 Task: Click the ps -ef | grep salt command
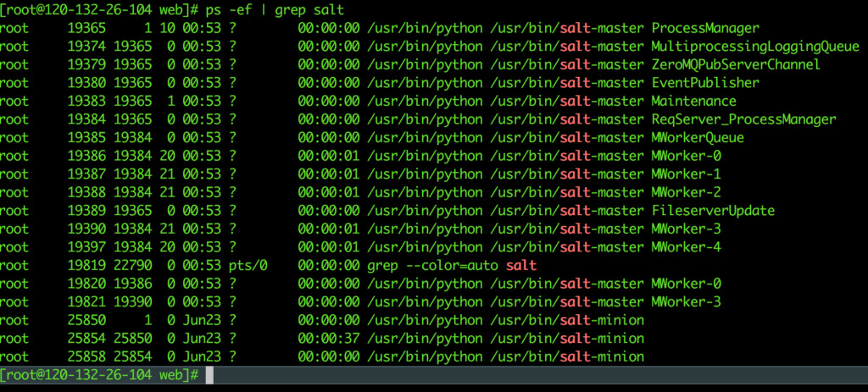click(x=275, y=10)
